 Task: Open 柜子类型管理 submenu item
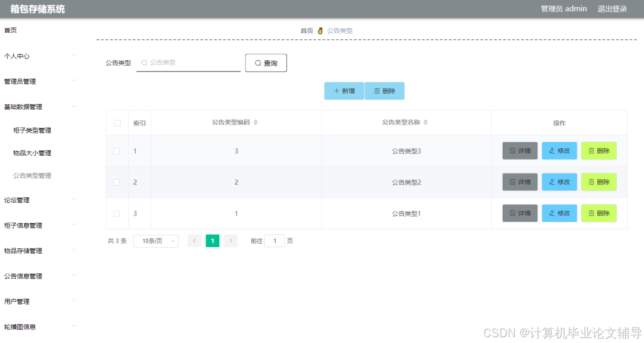32,131
